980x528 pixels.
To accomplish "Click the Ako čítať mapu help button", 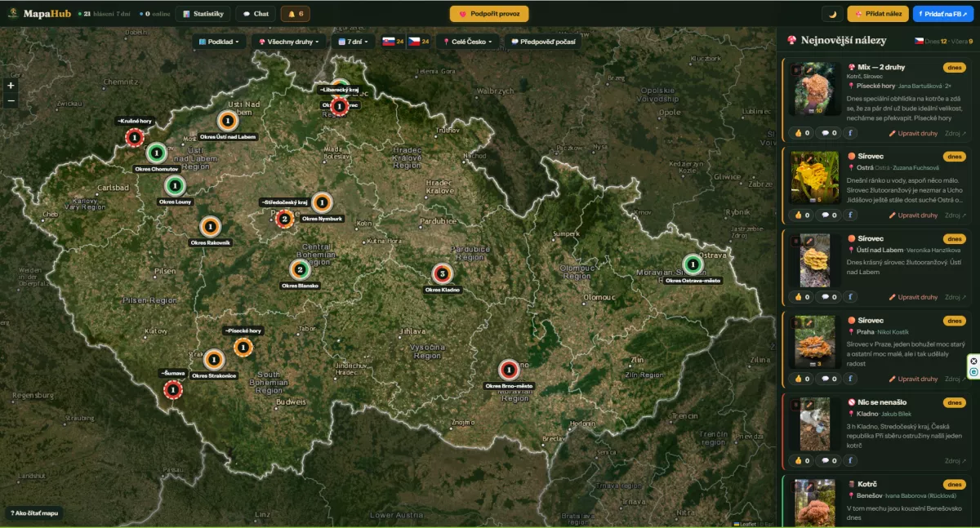I will (34, 513).
